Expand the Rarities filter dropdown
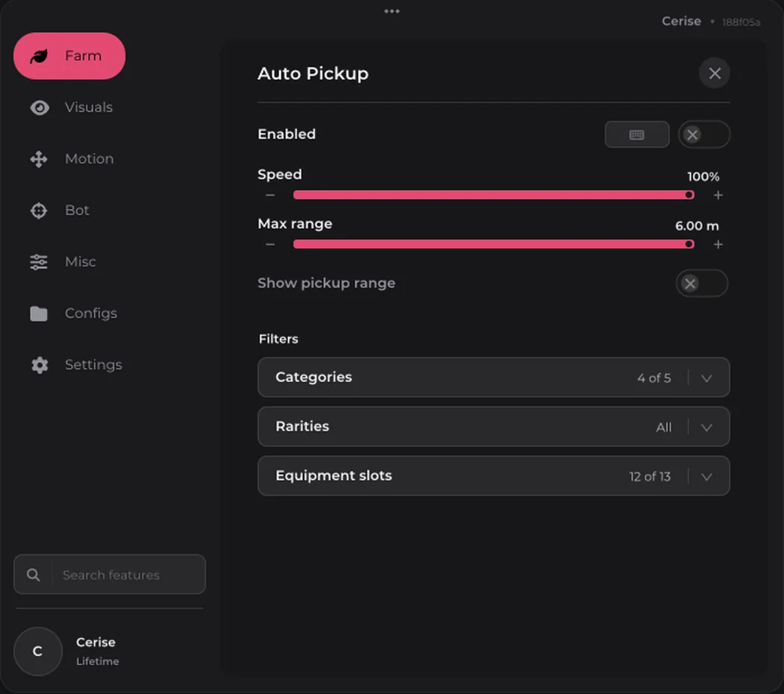Image resolution: width=784 pixels, height=694 pixels. (494, 427)
